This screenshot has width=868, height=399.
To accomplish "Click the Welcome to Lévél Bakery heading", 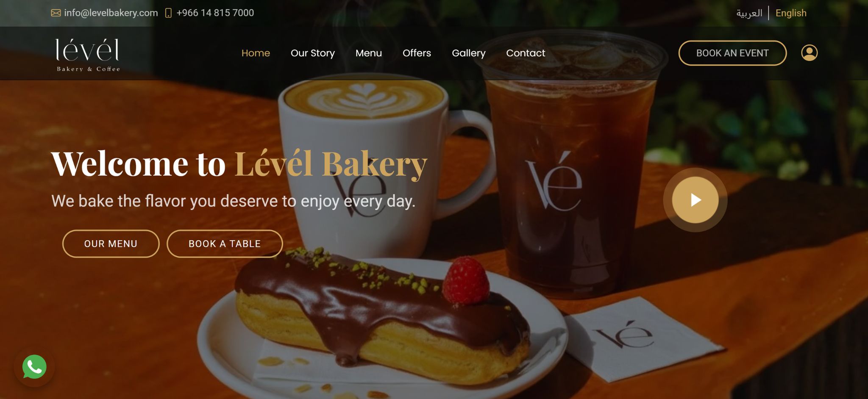I will [239, 164].
